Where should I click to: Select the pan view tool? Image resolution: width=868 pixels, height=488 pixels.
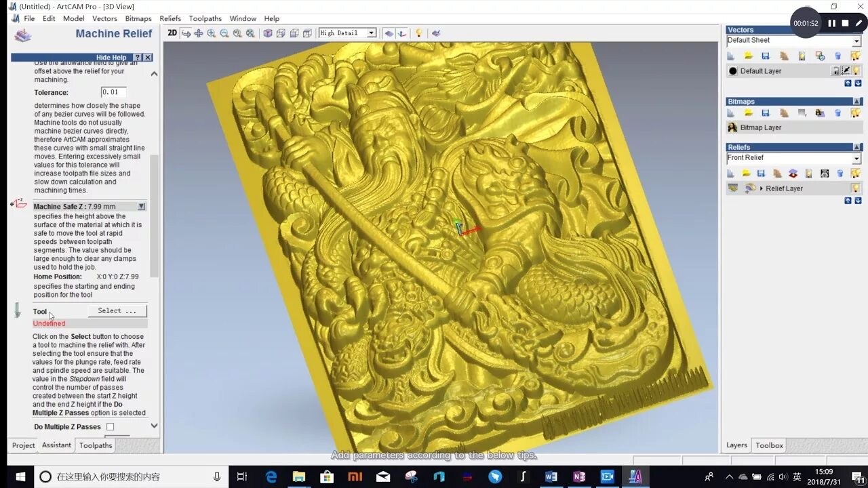pyautogui.click(x=199, y=33)
